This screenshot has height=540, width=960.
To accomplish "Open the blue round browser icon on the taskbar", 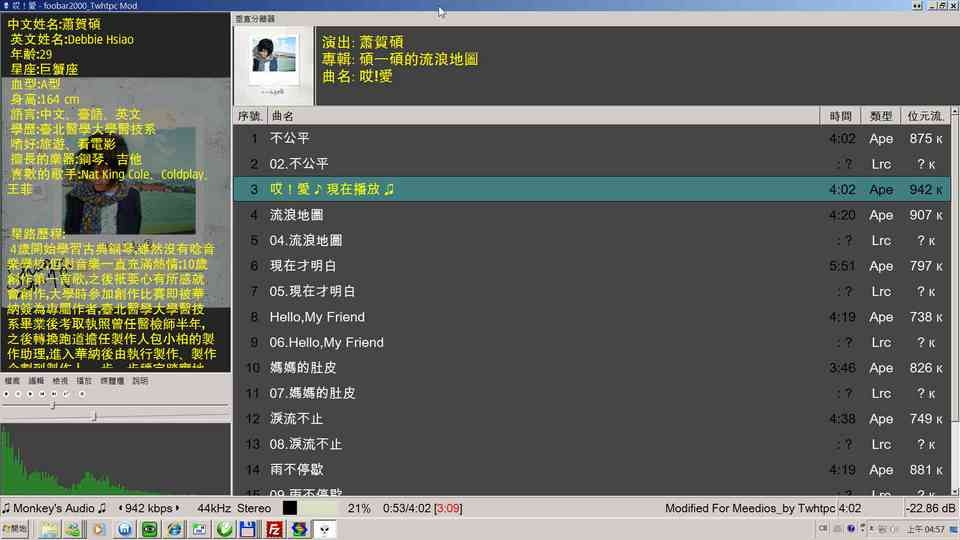I will [x=124, y=529].
